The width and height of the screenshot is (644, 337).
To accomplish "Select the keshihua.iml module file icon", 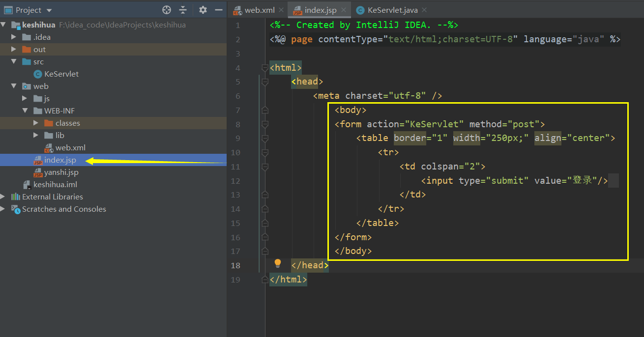I will [x=27, y=184].
